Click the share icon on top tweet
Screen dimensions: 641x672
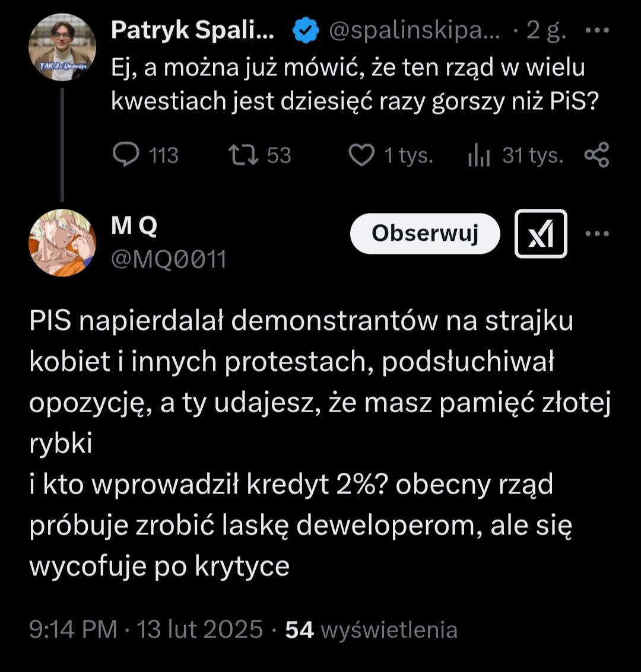[596, 155]
